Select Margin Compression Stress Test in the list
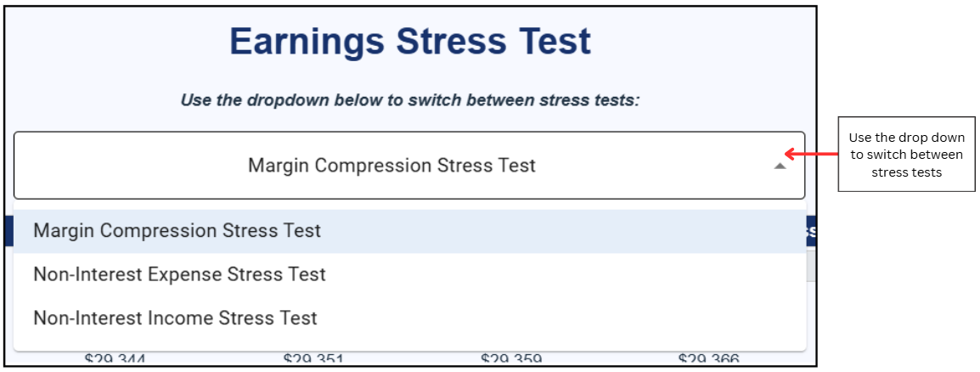The height and width of the screenshot is (372, 980). coord(177,231)
